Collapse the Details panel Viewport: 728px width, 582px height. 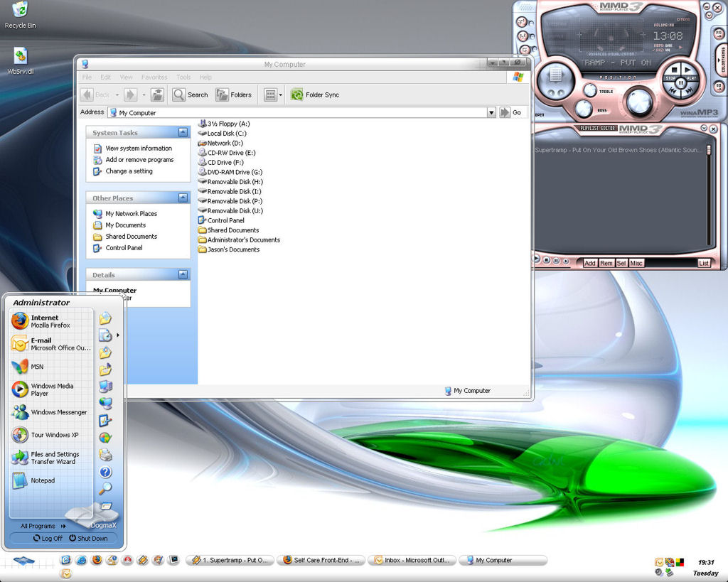click(x=183, y=275)
